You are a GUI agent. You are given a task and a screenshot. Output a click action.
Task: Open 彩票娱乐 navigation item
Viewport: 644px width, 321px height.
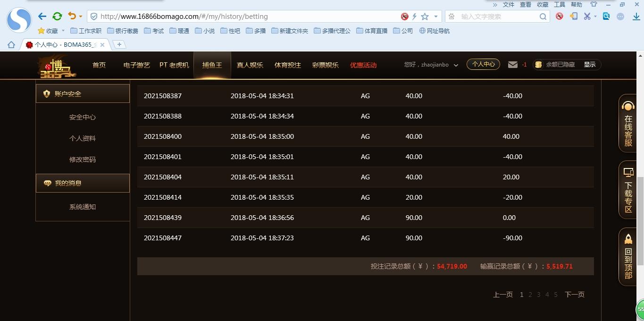tap(326, 65)
